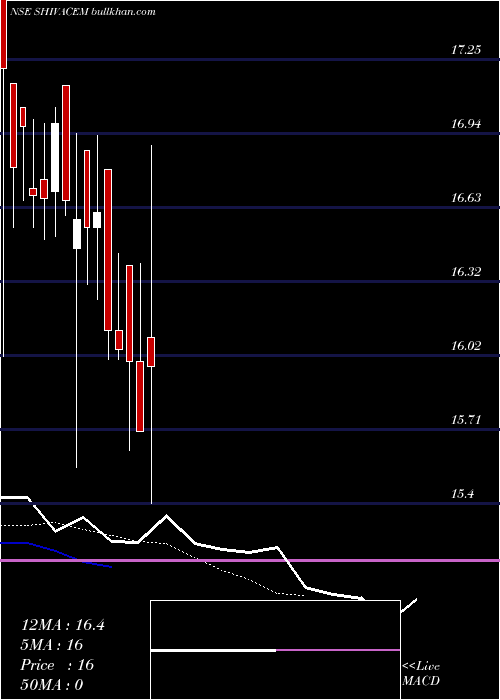
Task: Click the <<Live MACD label
Action: (x=421, y=674)
